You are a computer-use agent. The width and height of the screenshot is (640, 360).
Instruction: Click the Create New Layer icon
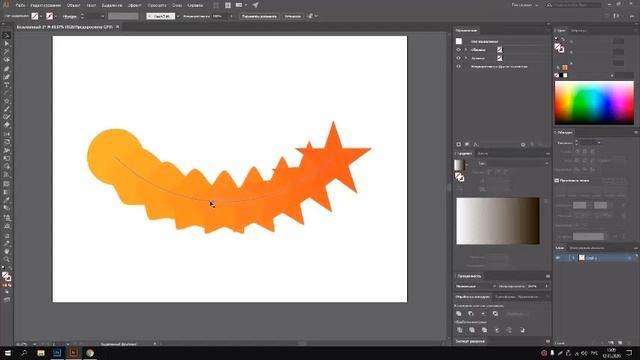[x=620, y=343]
